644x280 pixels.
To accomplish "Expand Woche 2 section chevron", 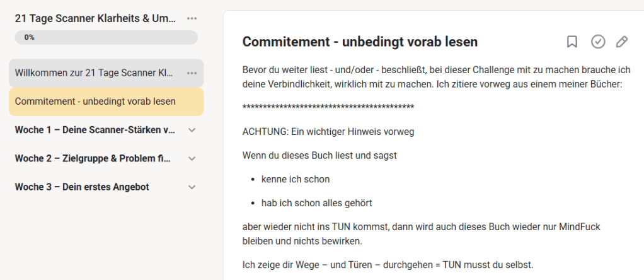I will (192, 158).
